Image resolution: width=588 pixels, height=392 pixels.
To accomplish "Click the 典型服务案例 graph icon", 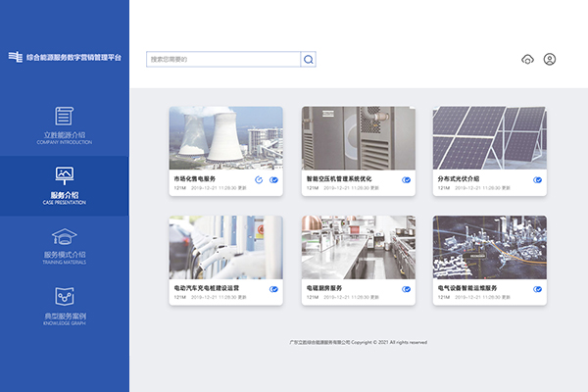I will [65, 297].
